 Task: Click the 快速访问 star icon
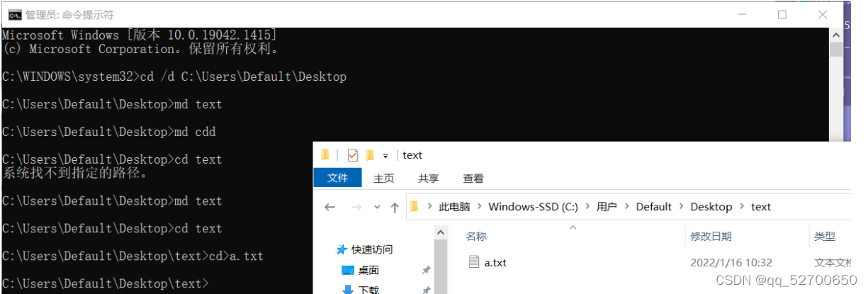click(342, 249)
